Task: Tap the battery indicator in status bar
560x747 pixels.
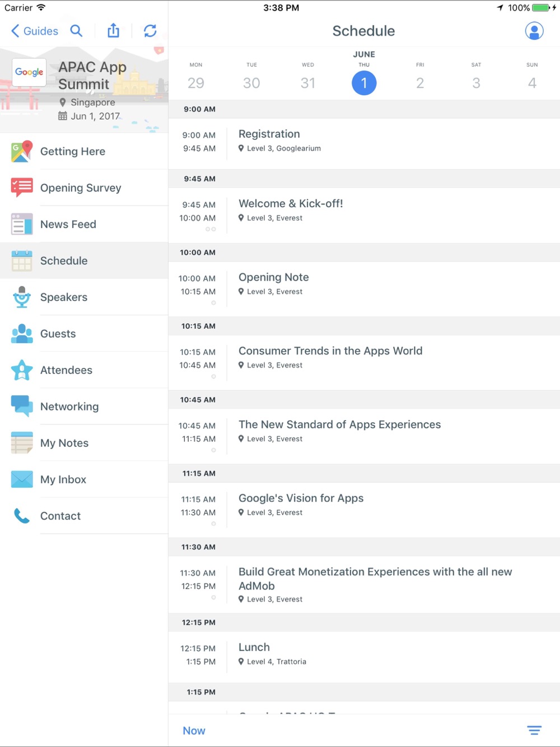Action: click(x=540, y=8)
